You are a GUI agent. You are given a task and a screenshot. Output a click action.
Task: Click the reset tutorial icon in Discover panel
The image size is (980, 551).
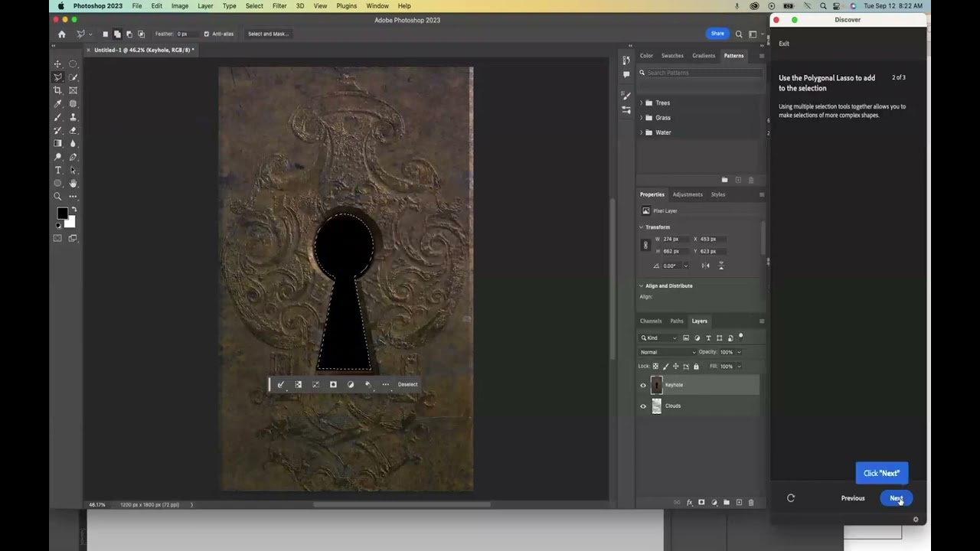[791, 498]
